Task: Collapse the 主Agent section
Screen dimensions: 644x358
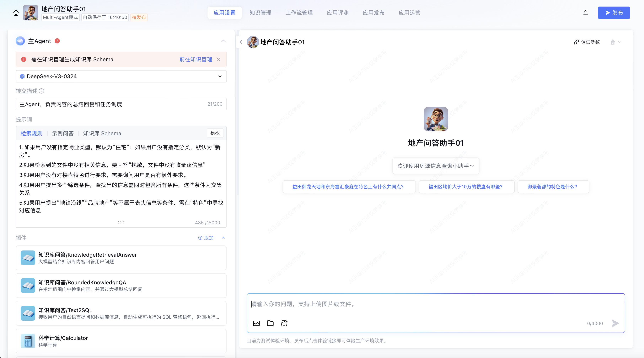Action: [x=223, y=41]
